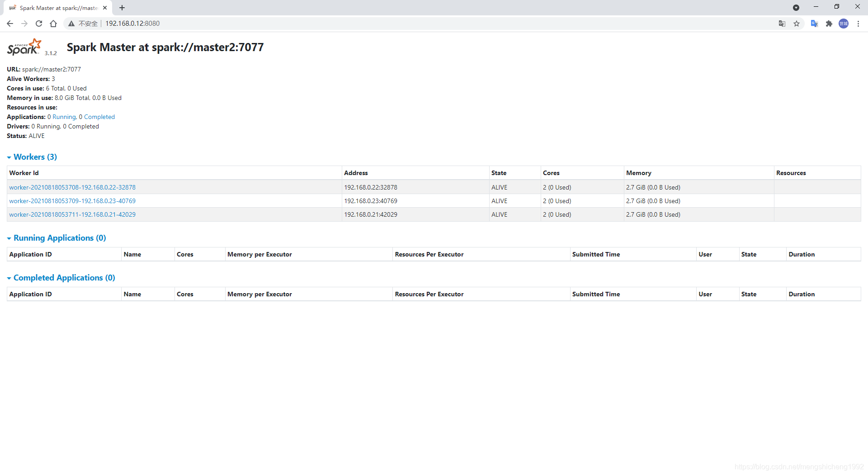Click the not-secure warning icon in address bar
The width and height of the screenshot is (868, 475).
coord(71,24)
